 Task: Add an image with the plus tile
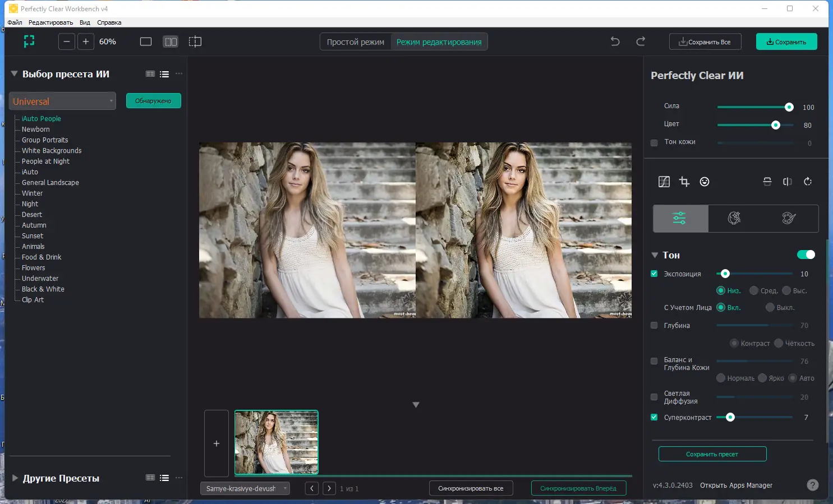click(x=217, y=443)
